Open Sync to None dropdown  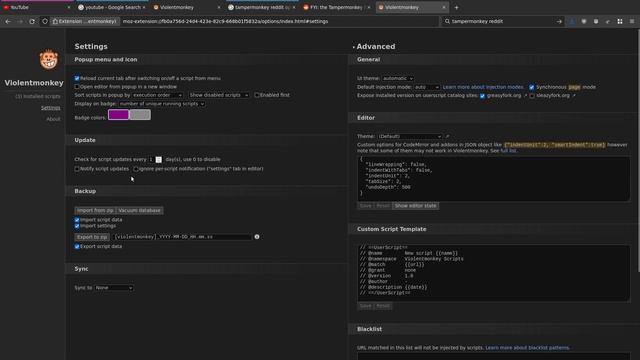pyautogui.click(x=114, y=288)
